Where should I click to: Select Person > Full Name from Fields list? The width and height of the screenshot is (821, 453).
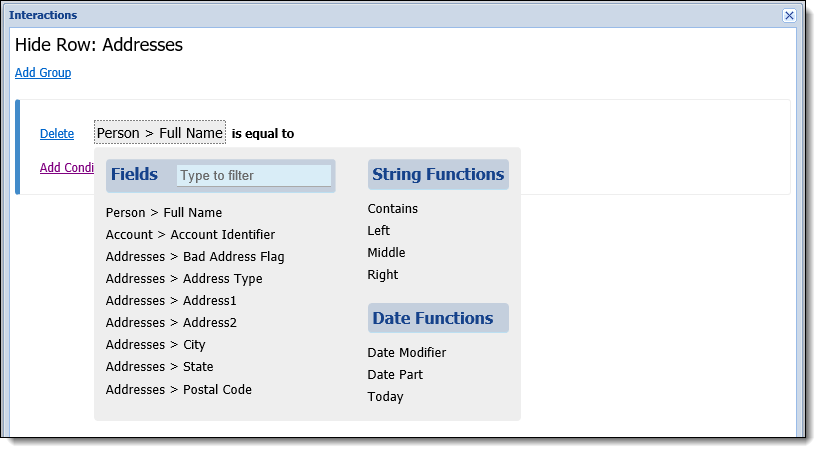[164, 213]
